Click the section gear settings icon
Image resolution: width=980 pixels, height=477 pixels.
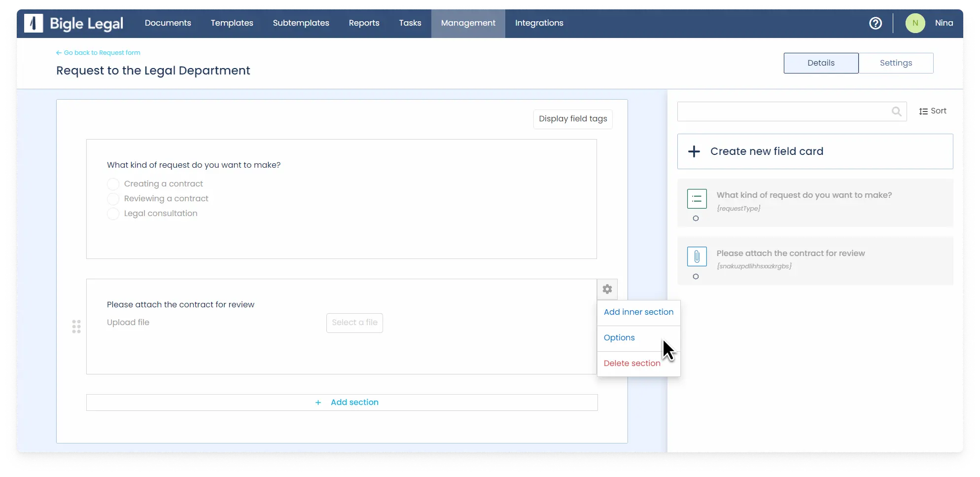click(607, 289)
